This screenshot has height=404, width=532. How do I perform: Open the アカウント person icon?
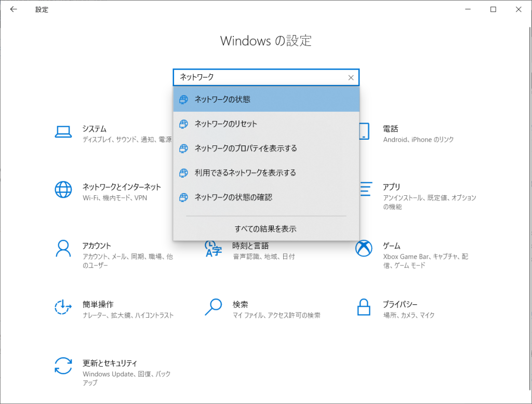(63, 249)
